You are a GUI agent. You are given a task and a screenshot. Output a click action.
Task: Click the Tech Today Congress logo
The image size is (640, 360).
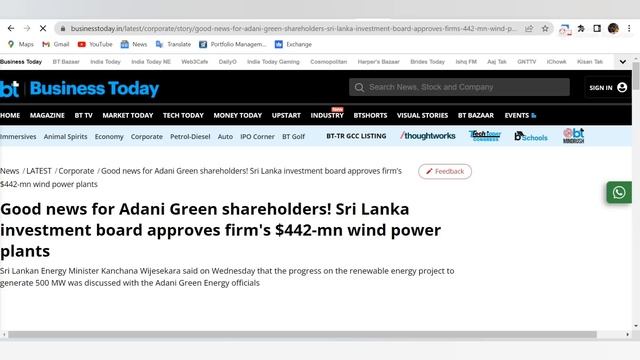coord(484,136)
